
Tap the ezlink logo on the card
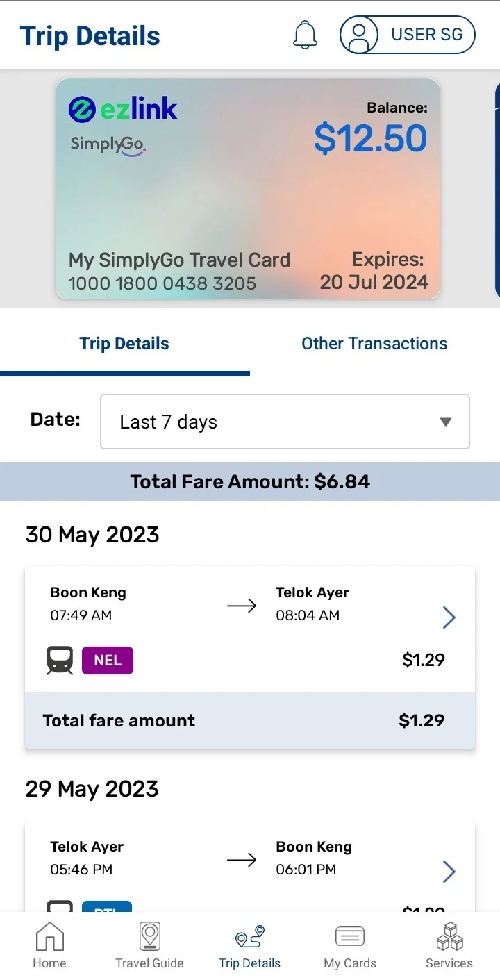pyautogui.click(x=123, y=110)
